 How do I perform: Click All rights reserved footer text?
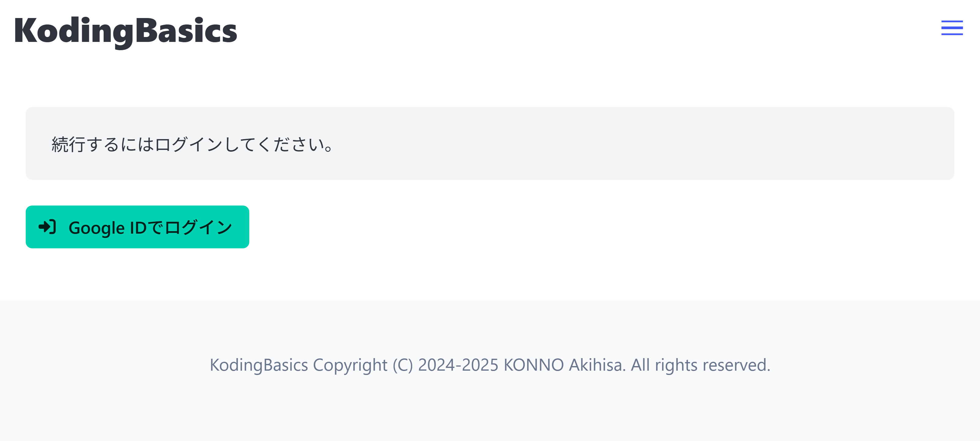[x=700, y=365]
